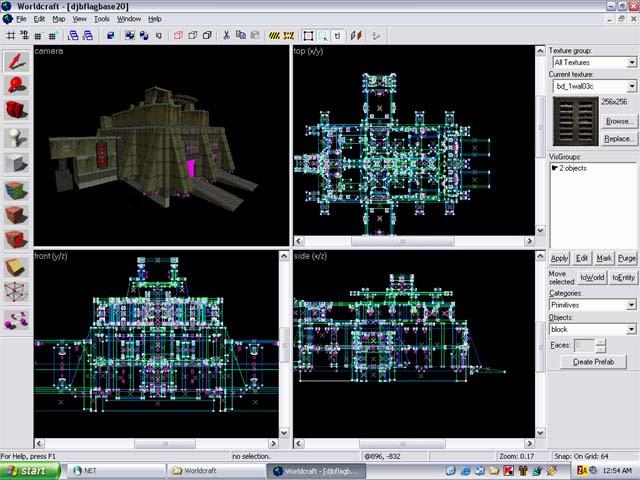
Task: Click the VisGroups Apply button
Action: [x=559, y=258]
